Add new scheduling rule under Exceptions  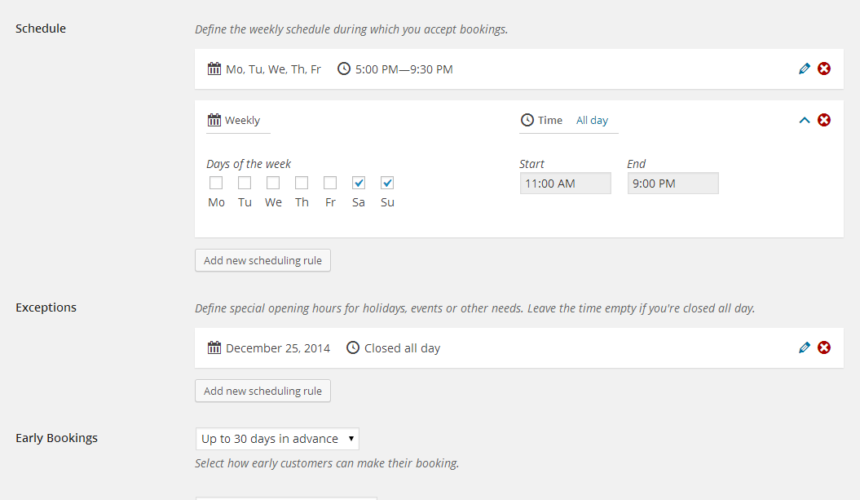click(x=263, y=391)
